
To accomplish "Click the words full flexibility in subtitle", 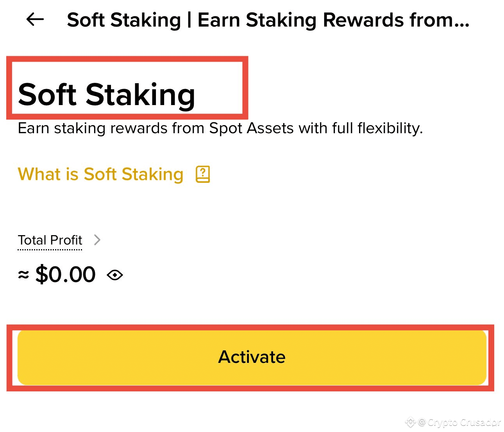I will [377, 128].
